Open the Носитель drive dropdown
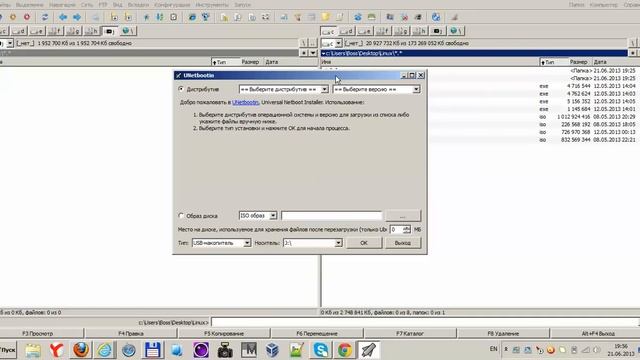 click(x=313, y=243)
